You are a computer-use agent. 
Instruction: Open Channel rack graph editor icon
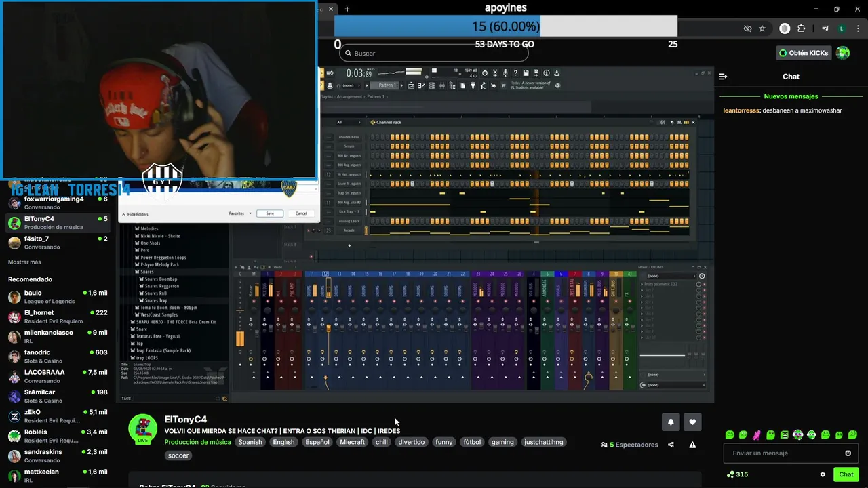679,122
